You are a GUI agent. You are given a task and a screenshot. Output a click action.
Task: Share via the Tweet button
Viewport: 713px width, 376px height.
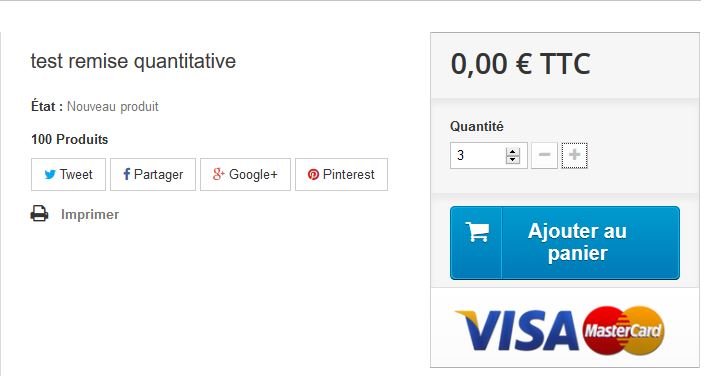[68, 175]
